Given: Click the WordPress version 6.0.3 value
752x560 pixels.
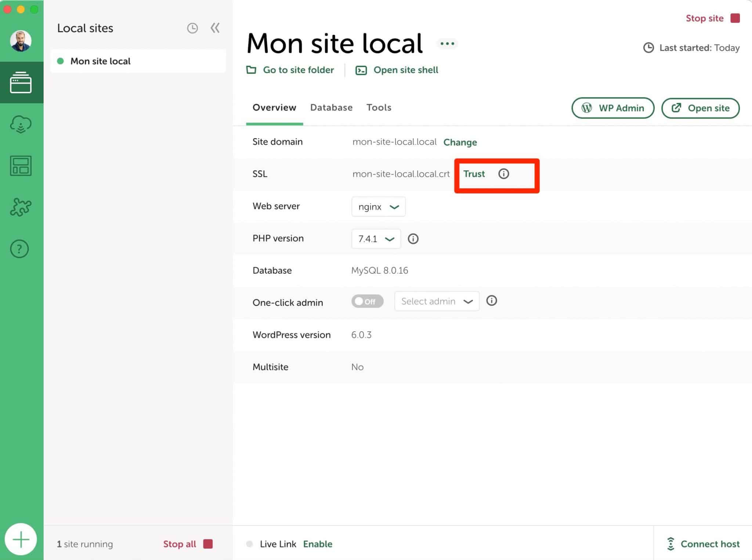Looking at the screenshot, I should (361, 335).
